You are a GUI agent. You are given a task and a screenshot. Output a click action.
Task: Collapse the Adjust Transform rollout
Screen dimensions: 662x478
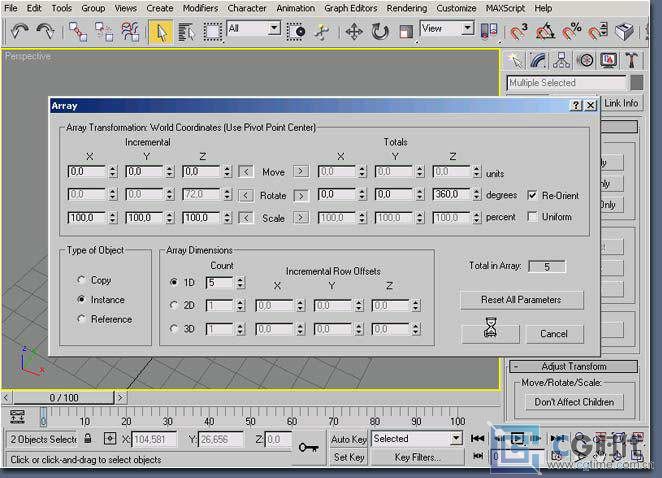573,366
